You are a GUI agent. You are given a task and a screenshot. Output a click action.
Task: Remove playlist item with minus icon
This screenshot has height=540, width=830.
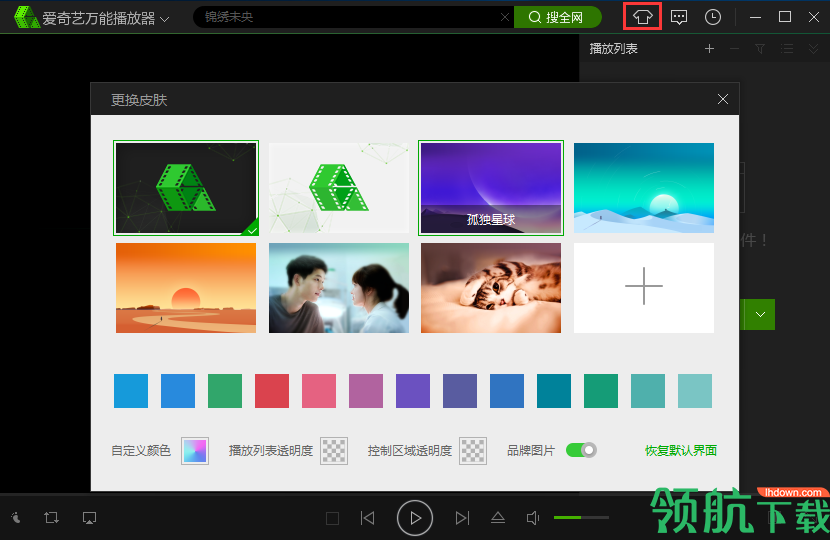click(x=734, y=49)
